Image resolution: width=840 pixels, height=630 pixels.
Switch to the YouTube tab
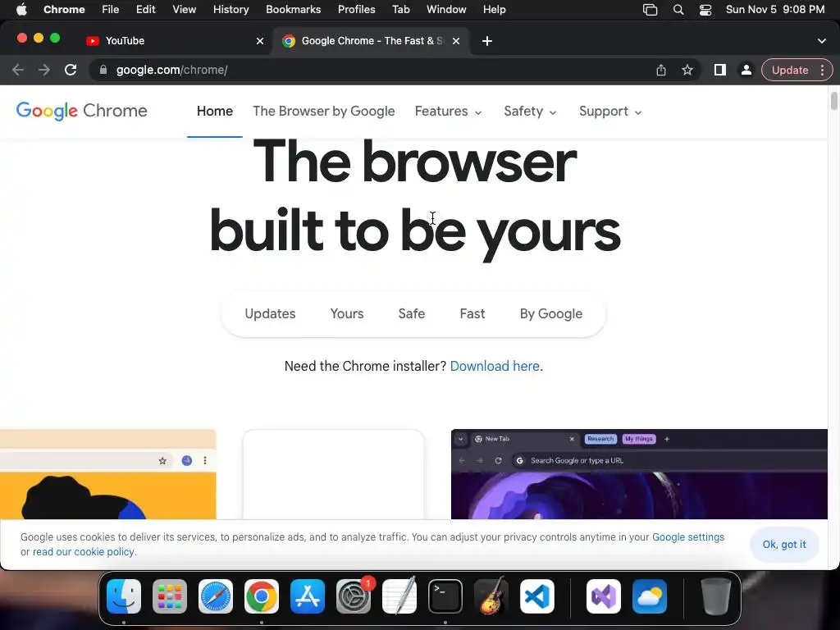[174, 41]
